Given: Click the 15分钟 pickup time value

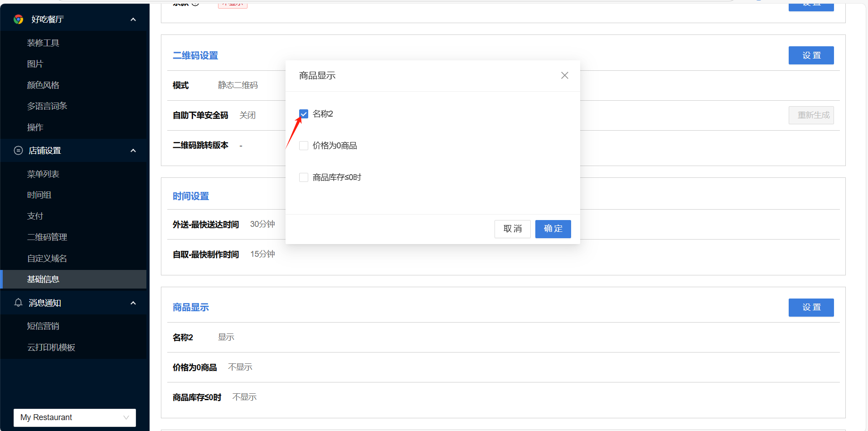Looking at the screenshot, I should click(x=262, y=254).
